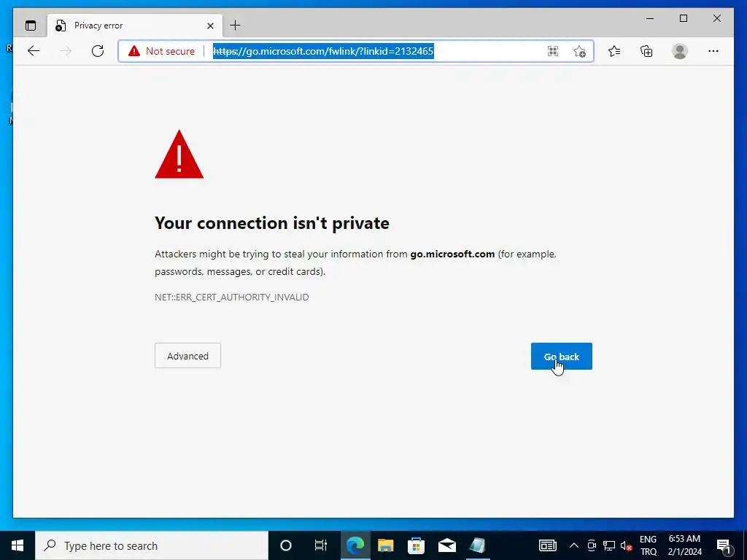Viewport: 747px width, 560px height.
Task: Open File Explorer from taskbar
Action: click(x=385, y=545)
